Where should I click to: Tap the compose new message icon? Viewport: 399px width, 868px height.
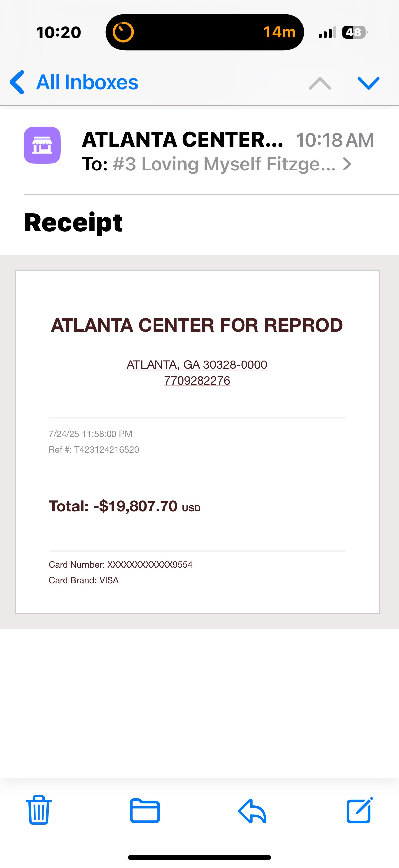(x=360, y=810)
